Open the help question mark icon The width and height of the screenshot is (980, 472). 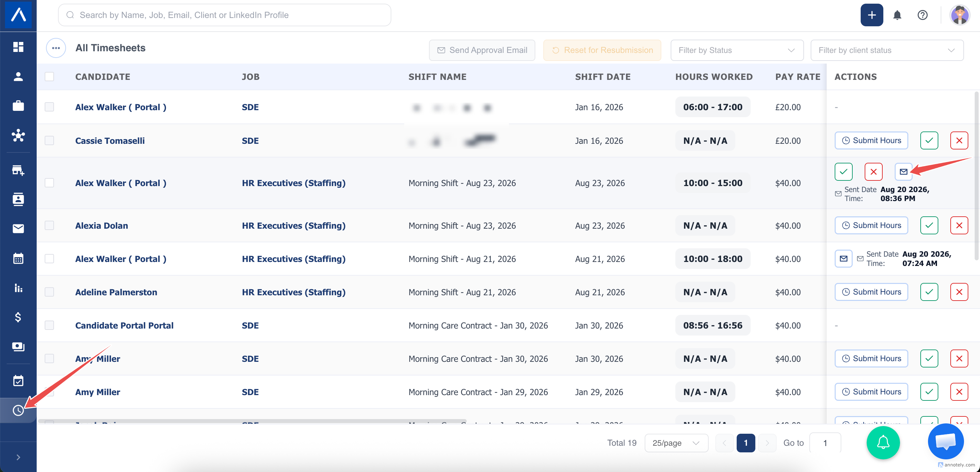coord(922,15)
